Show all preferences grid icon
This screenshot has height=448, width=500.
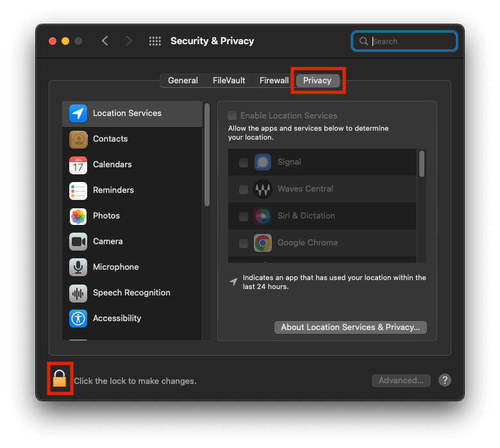pos(154,41)
